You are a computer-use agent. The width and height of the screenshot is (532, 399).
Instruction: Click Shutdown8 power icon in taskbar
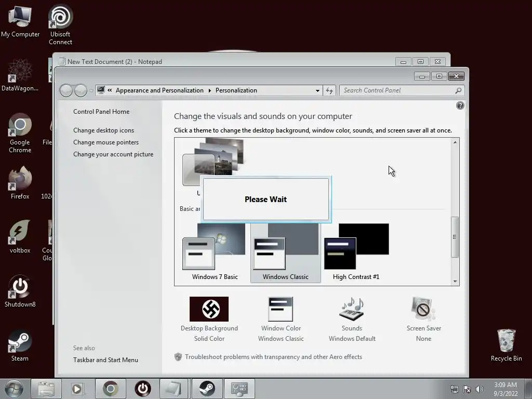pos(143,389)
